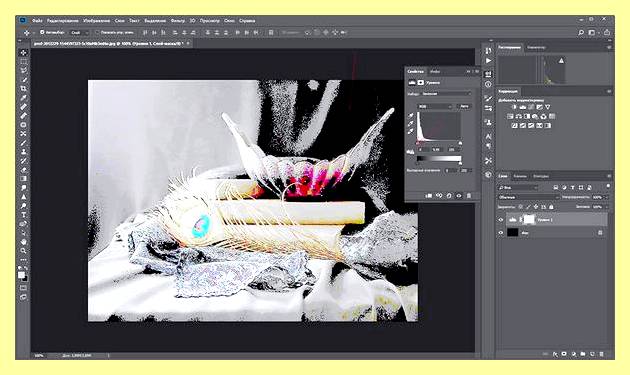Select the Move tool in the toolbar
This screenshot has height=375, width=630.
click(24, 53)
